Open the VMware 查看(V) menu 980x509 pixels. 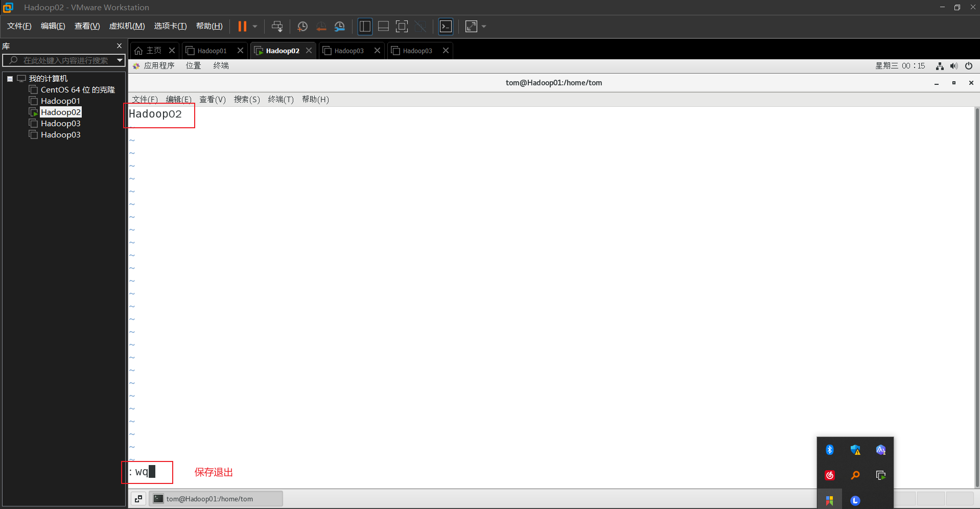point(87,26)
